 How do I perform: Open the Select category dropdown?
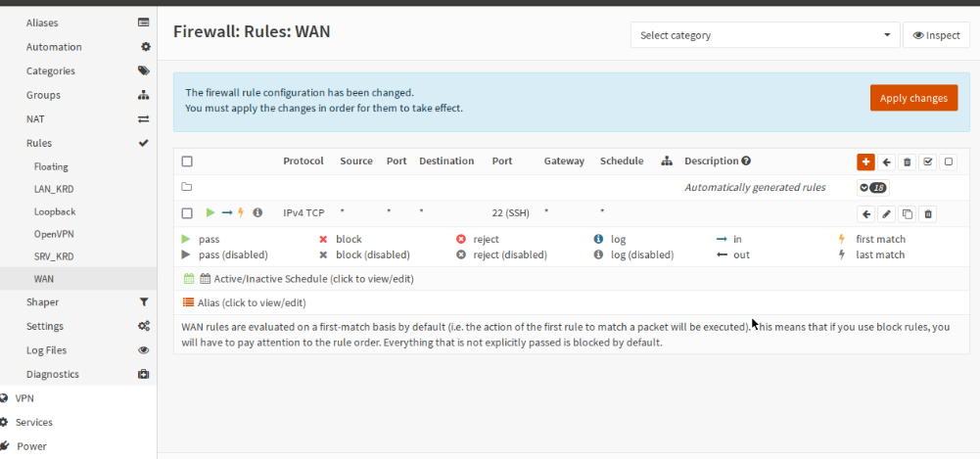coord(765,35)
